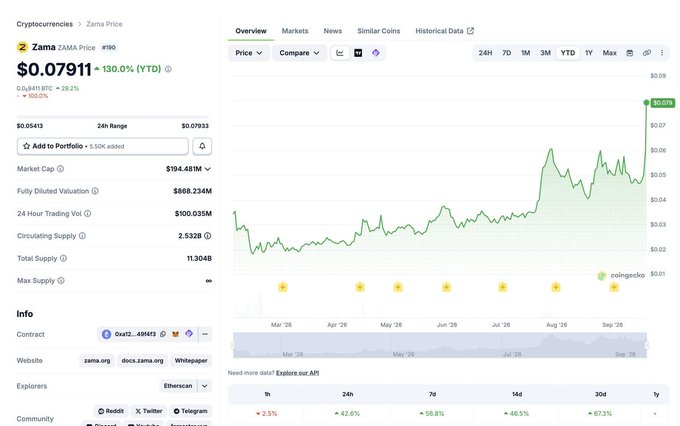Select the Max chart range
The width and height of the screenshot is (680, 426).
(x=609, y=53)
